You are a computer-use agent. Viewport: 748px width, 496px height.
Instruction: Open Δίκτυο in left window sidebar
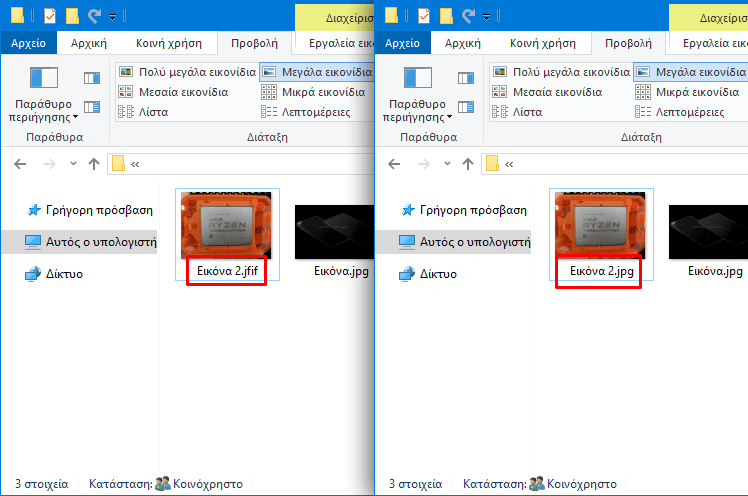pyautogui.click(x=54, y=274)
